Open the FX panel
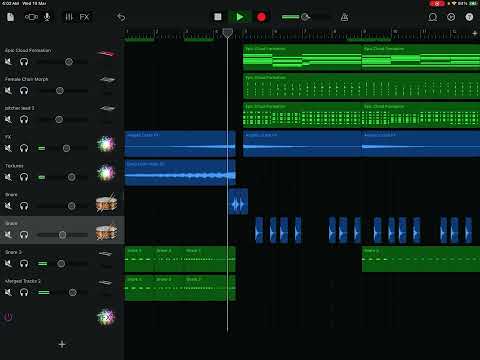This screenshot has width=480, height=360. 84,17
